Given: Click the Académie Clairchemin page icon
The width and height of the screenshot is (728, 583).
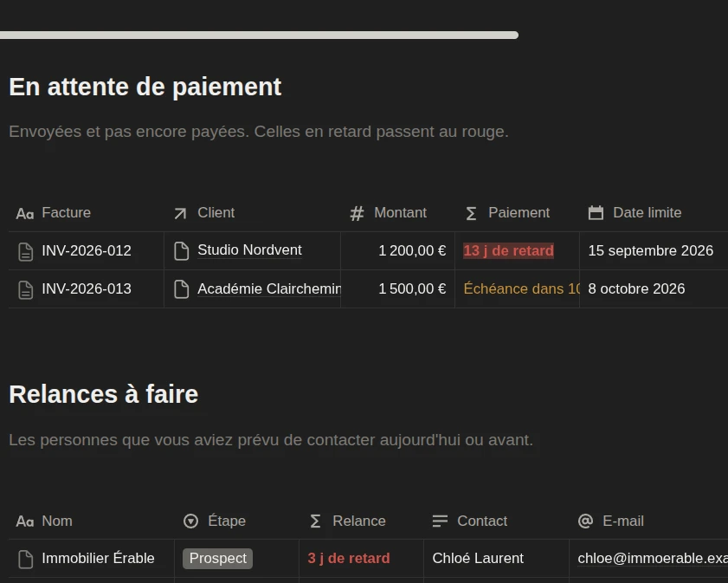Looking at the screenshot, I should 181,289.
